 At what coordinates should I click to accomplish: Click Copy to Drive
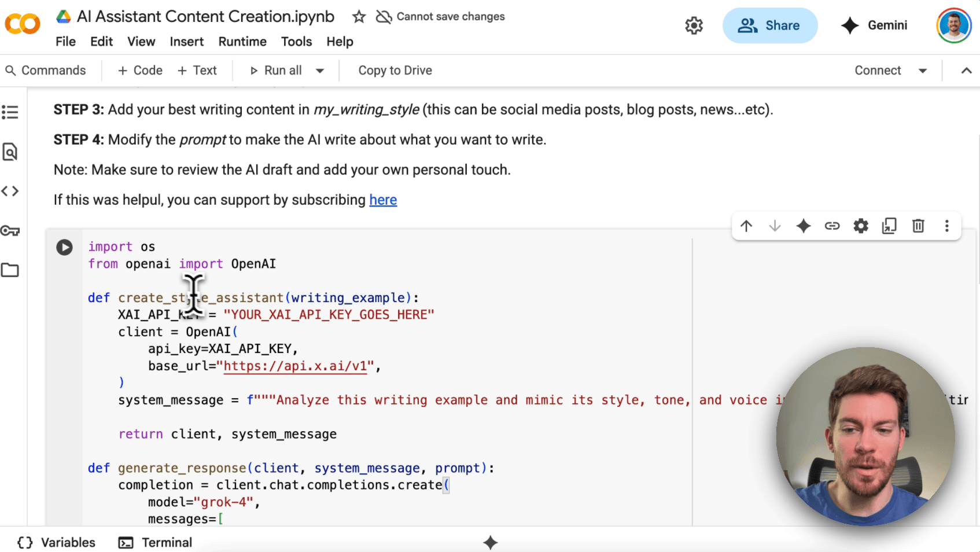(x=395, y=71)
